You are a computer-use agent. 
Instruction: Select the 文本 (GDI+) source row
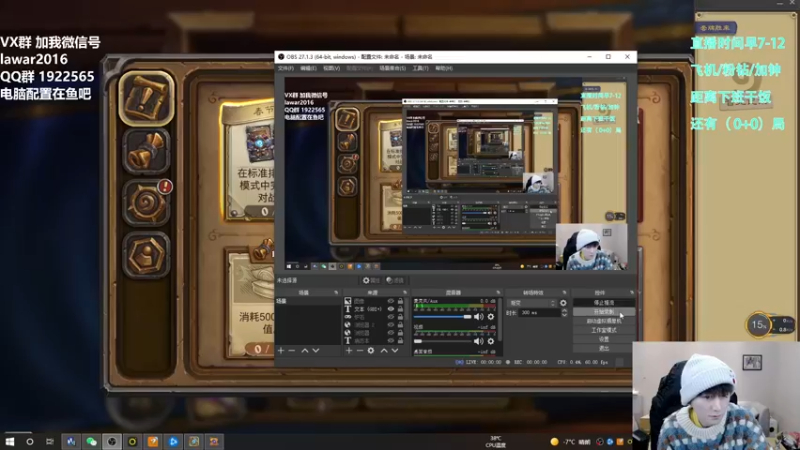click(375, 309)
